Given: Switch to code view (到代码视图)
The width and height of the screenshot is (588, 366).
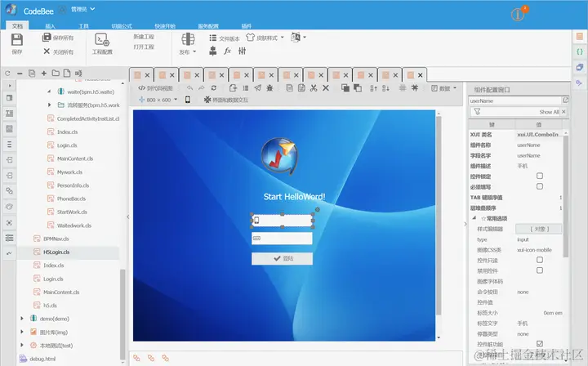Looking at the screenshot, I should [155, 88].
